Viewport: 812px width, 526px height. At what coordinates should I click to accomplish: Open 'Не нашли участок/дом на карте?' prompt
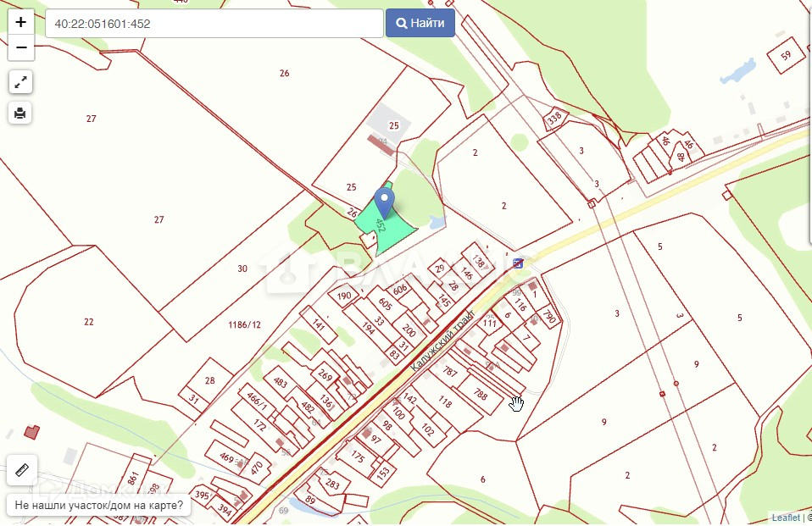tap(98, 505)
